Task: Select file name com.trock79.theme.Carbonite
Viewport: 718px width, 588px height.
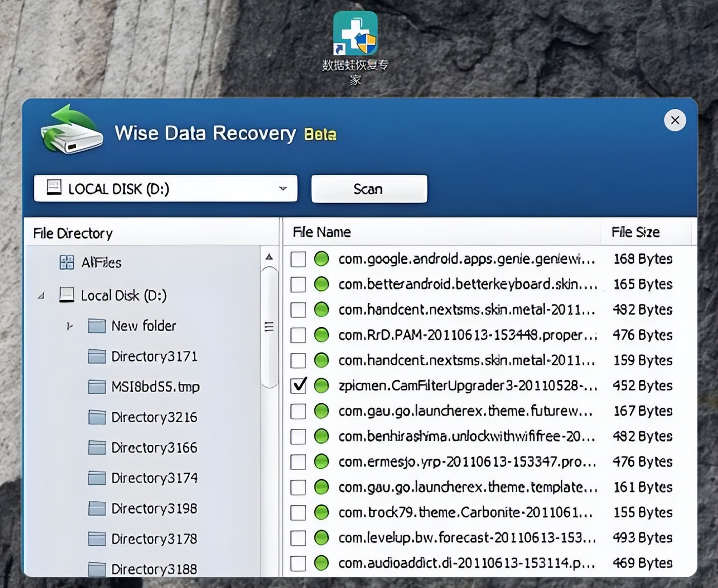Action: click(x=466, y=512)
